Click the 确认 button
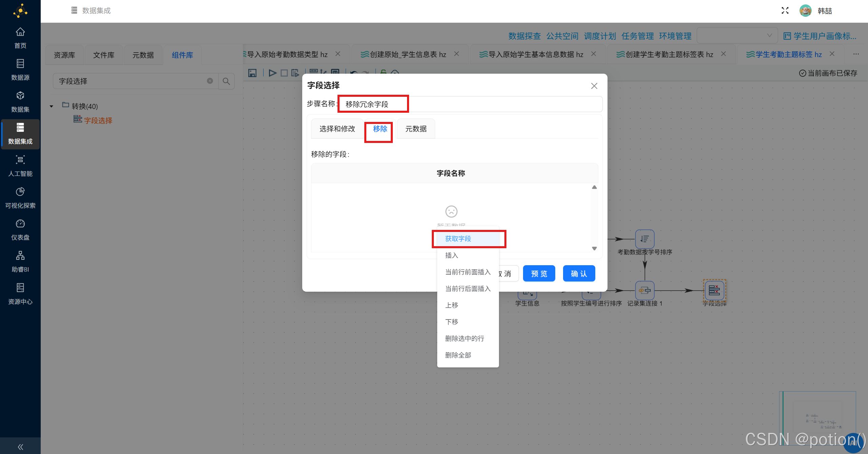This screenshot has width=868, height=454. pos(579,273)
